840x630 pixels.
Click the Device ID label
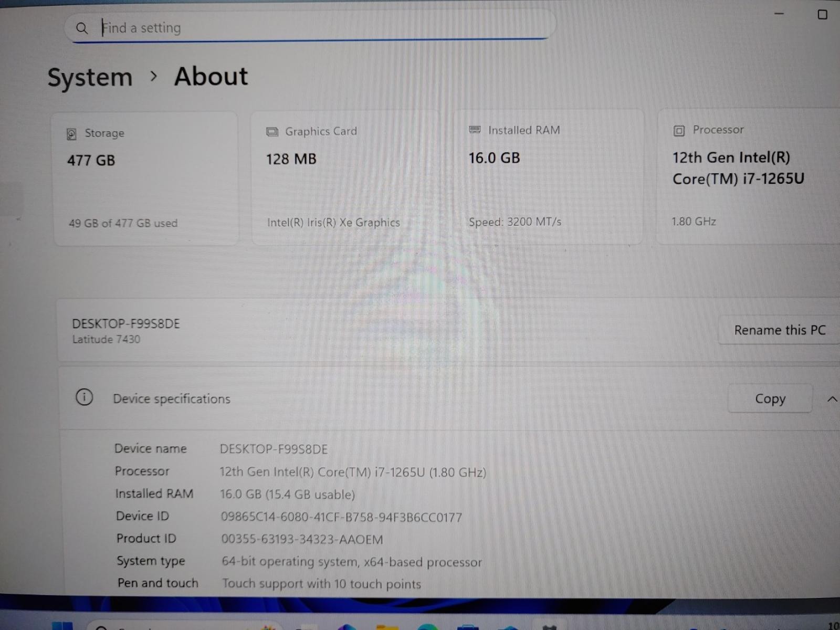pos(143,517)
